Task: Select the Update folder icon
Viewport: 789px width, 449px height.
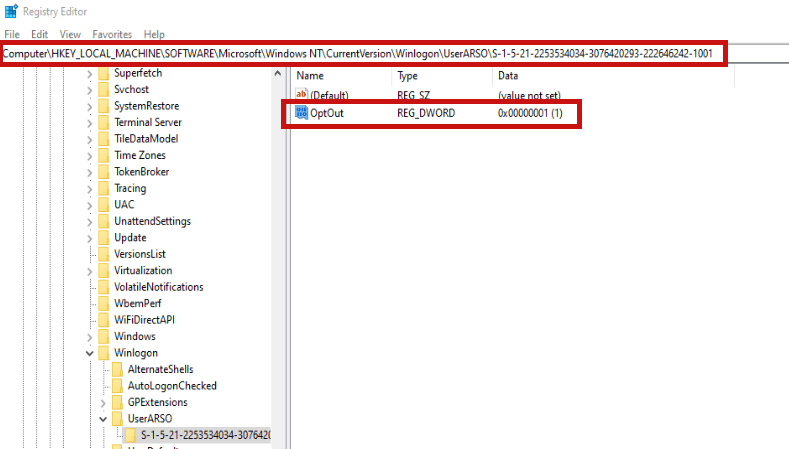Action: click(x=104, y=238)
